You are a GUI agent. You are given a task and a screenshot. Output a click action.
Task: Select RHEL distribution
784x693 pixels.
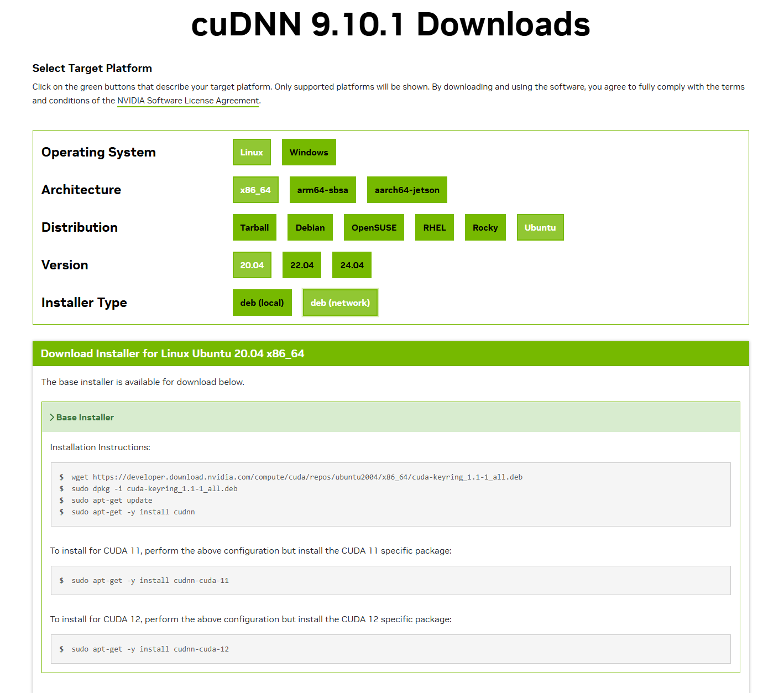coord(435,227)
